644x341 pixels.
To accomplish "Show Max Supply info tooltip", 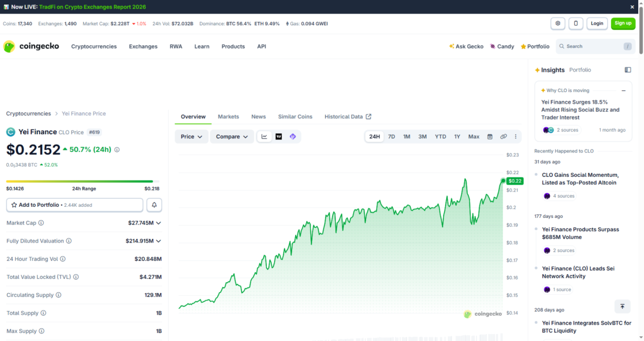I will tap(42, 331).
